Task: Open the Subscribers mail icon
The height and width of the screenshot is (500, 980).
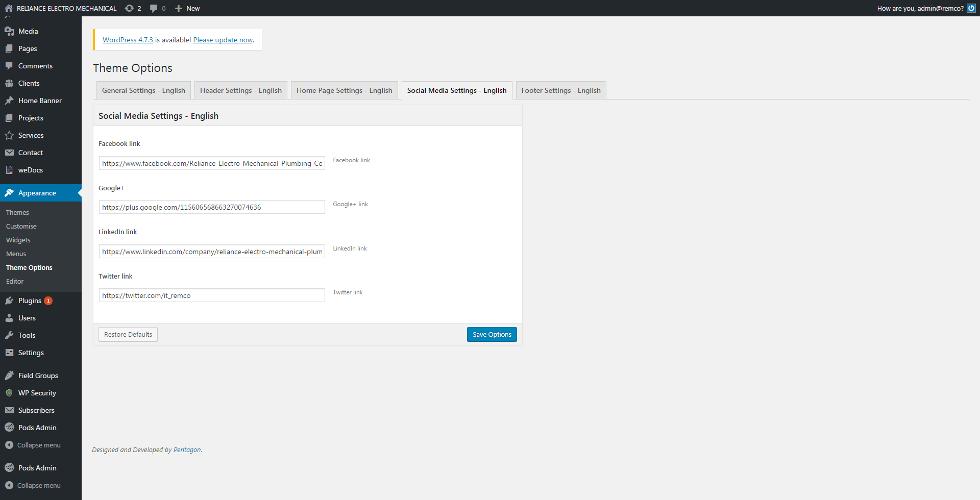Action: point(9,410)
